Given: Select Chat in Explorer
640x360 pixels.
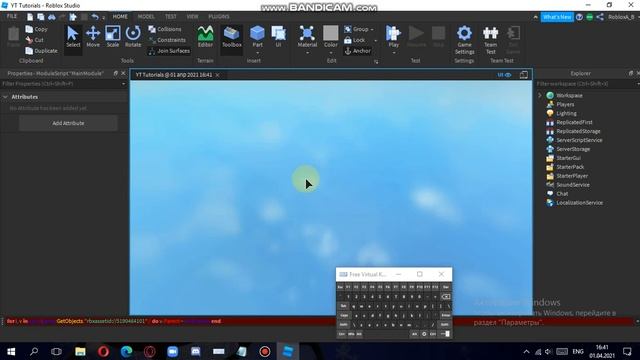Looking at the screenshot, I should [562, 194].
